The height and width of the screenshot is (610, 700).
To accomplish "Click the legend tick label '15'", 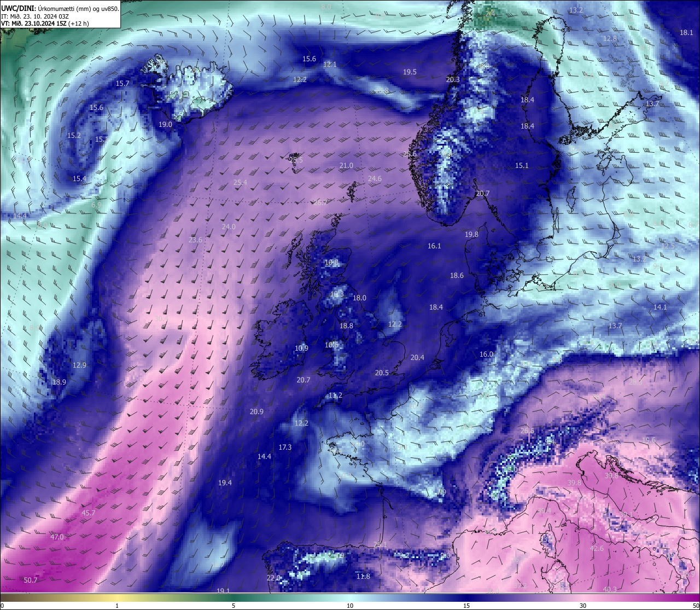I will (466, 606).
